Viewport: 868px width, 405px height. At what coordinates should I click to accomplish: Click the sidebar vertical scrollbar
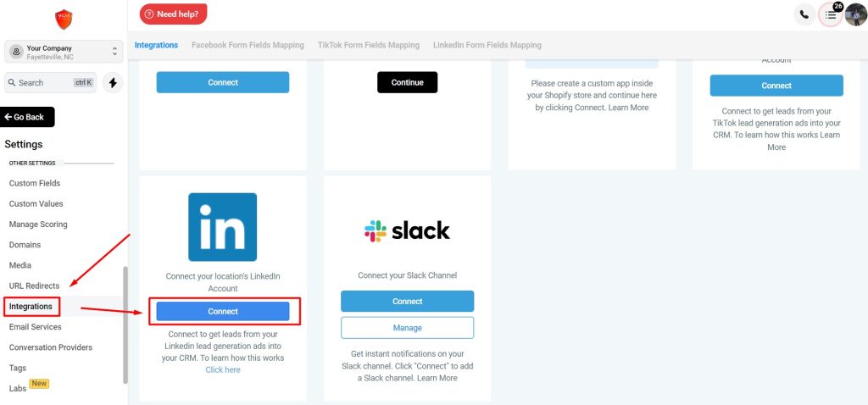click(125, 325)
